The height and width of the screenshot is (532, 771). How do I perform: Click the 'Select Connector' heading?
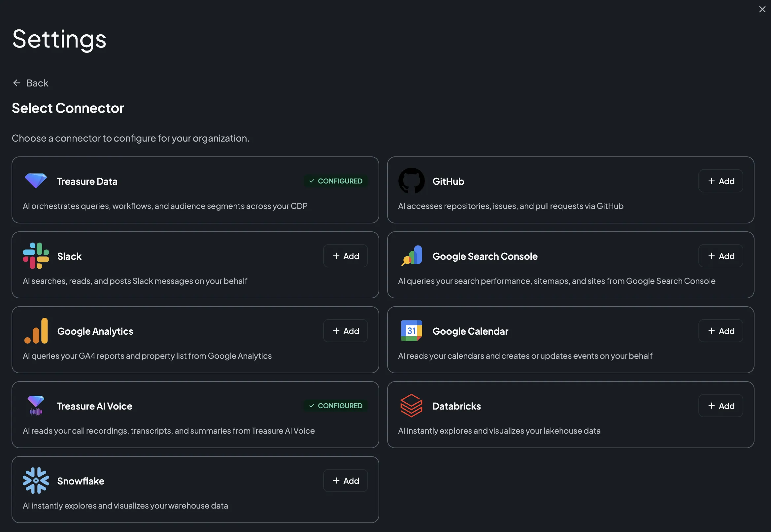(68, 108)
